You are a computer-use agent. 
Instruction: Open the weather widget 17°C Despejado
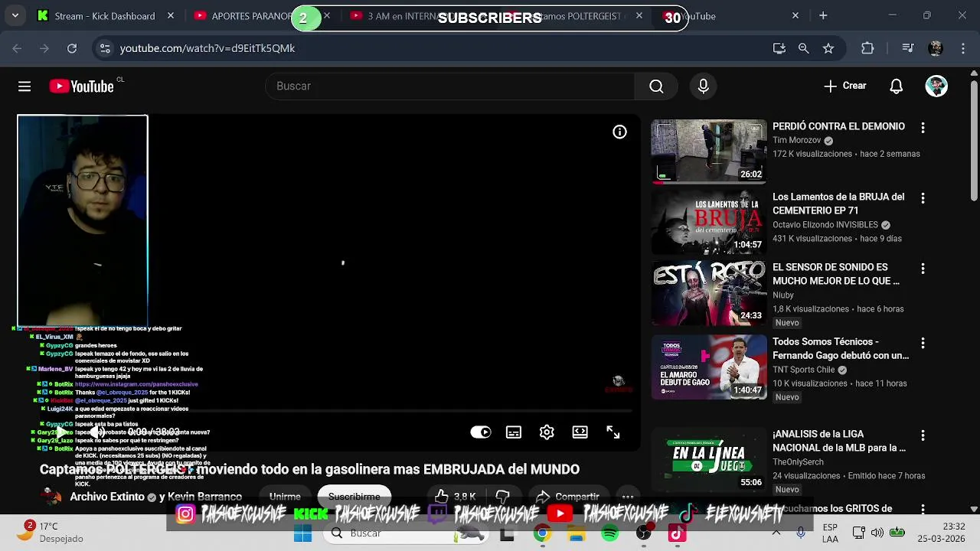(x=51, y=533)
